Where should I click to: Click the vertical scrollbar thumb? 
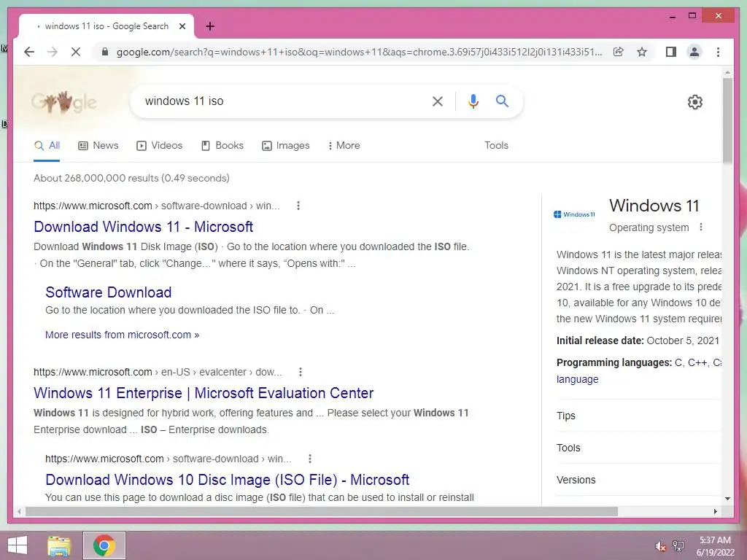(727, 120)
